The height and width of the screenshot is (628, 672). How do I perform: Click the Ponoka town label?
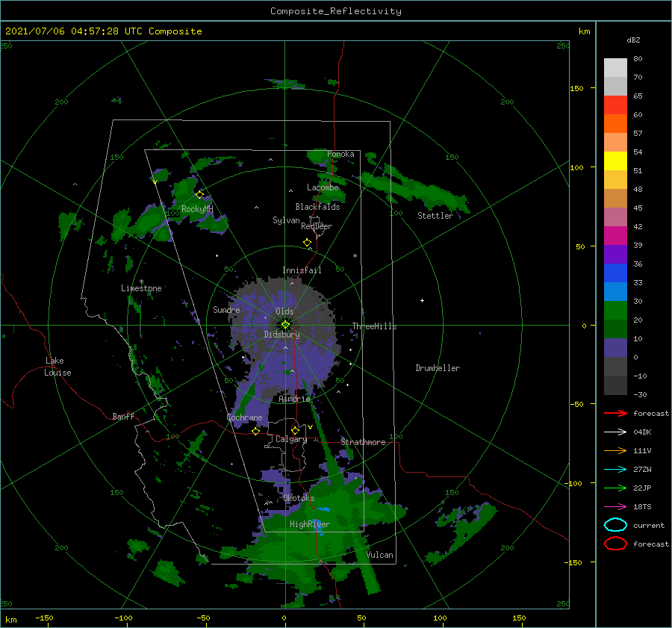(340, 154)
